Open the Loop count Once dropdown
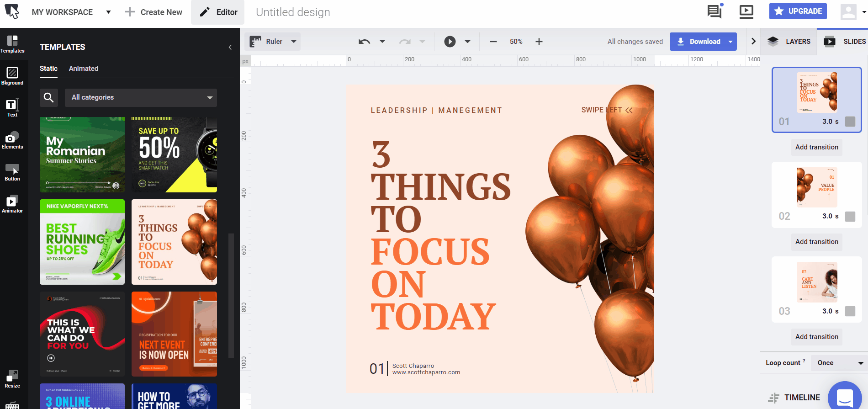The height and width of the screenshot is (409, 868). point(840,363)
